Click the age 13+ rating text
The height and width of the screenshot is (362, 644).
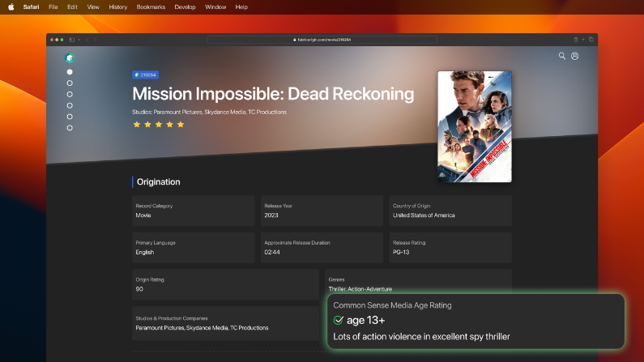pos(366,320)
